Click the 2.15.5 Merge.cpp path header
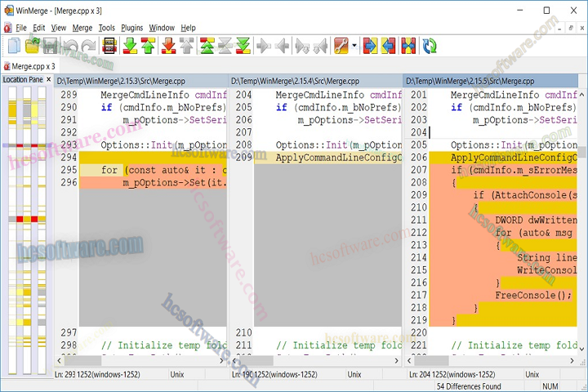The width and height of the screenshot is (588, 392). pyautogui.click(x=491, y=81)
